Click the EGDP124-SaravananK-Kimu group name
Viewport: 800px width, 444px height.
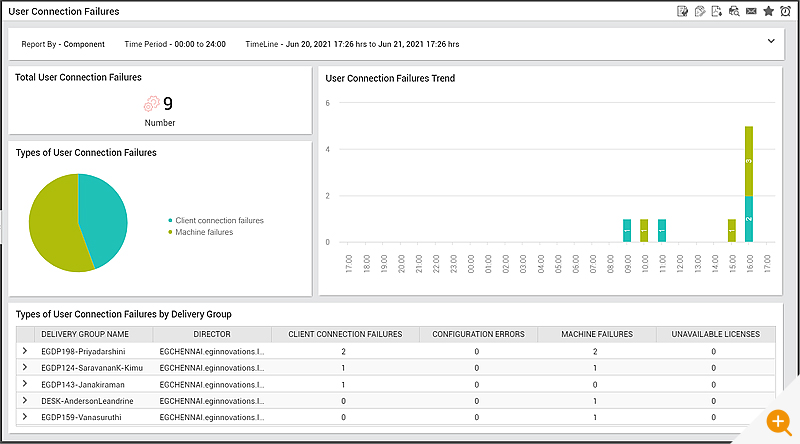tap(92, 368)
